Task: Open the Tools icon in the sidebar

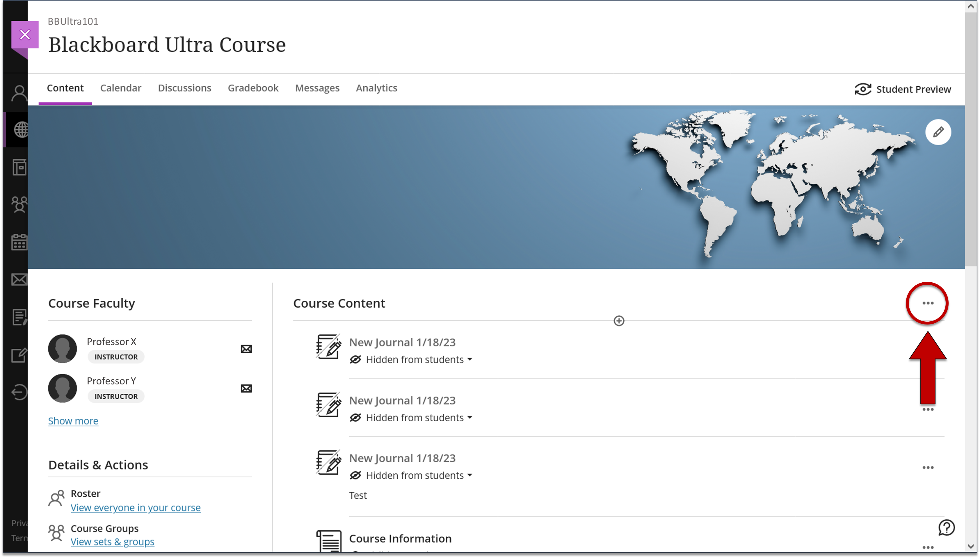Action: (x=19, y=355)
